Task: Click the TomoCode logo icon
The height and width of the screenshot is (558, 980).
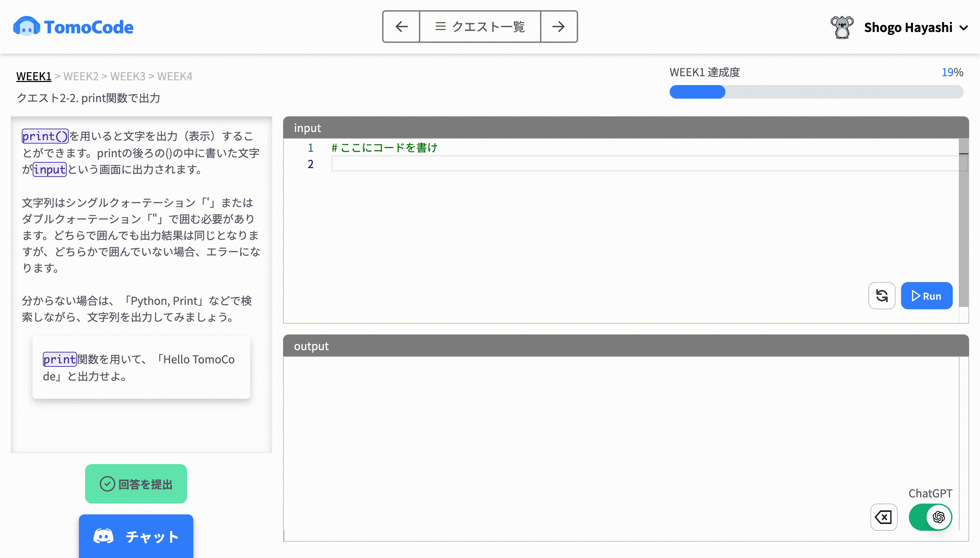Action: click(27, 26)
